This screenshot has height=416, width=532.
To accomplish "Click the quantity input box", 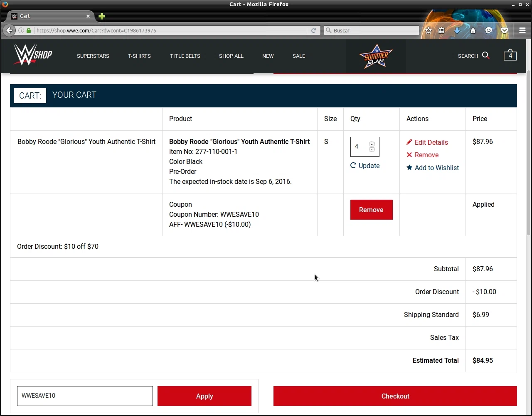I will tap(360, 146).
